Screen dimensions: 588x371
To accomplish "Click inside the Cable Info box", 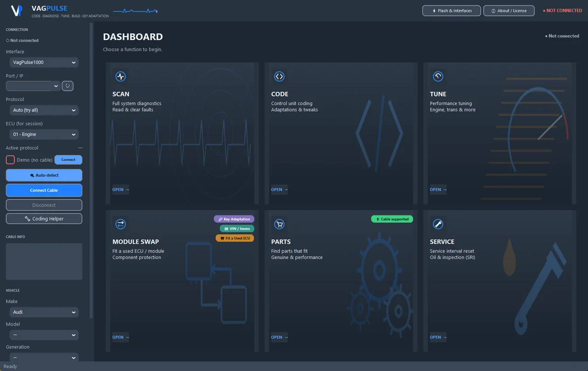I will (x=44, y=261).
